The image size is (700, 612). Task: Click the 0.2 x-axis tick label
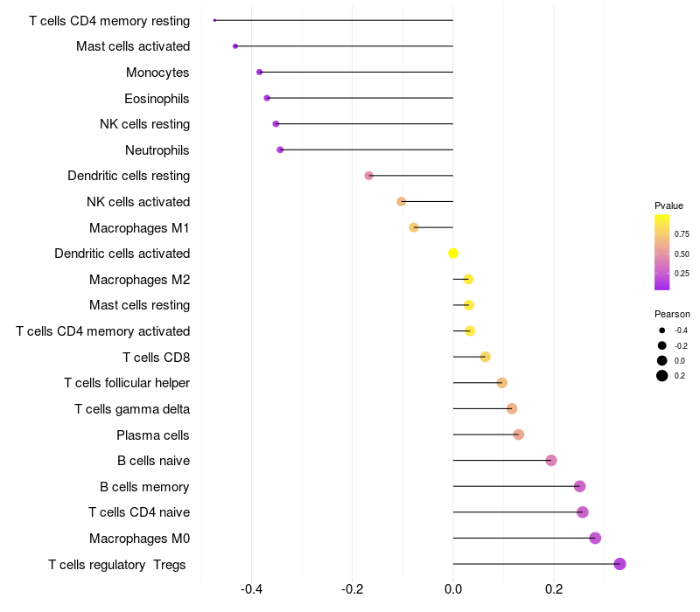coord(554,589)
